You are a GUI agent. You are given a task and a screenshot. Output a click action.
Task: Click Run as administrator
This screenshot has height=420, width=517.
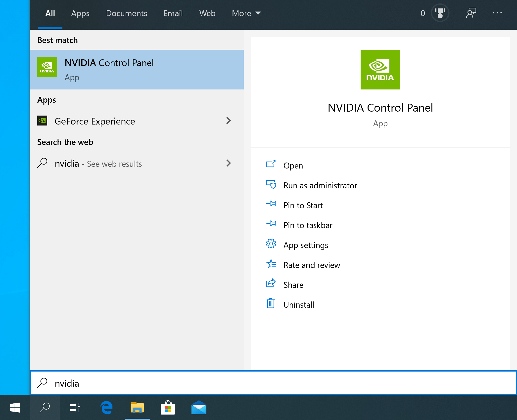tap(320, 185)
